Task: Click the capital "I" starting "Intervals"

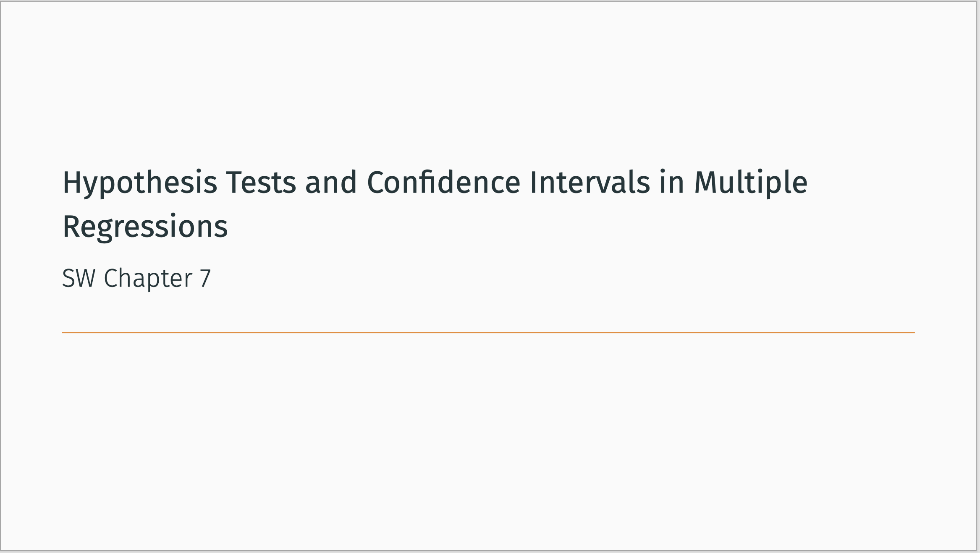Action: click(534, 183)
